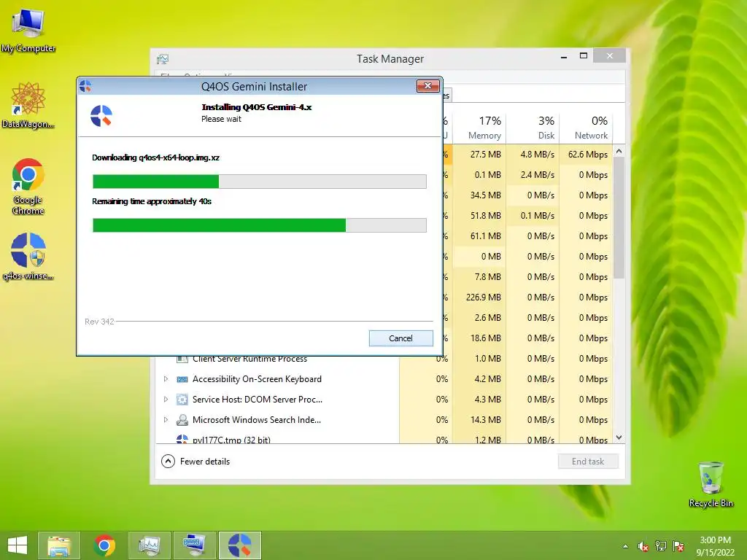
Task: Open the Google Chrome desktop shortcut
Action: point(28,186)
